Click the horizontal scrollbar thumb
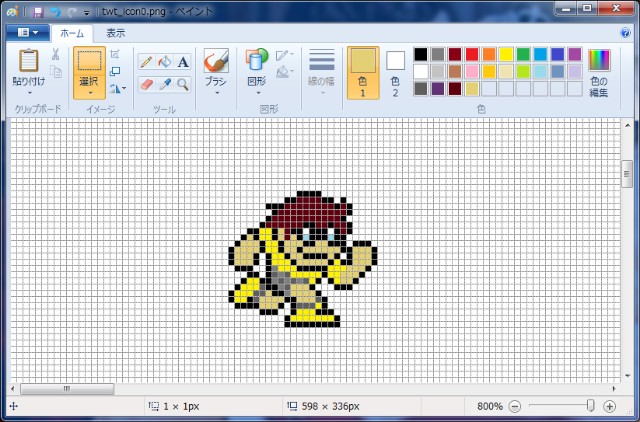The image size is (640, 422). pyautogui.click(x=67, y=389)
